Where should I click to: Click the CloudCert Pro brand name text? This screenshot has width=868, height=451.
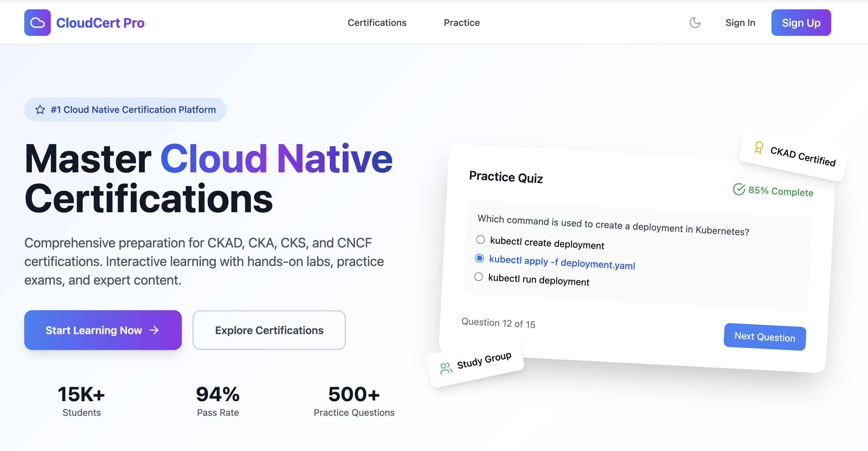pos(100,23)
